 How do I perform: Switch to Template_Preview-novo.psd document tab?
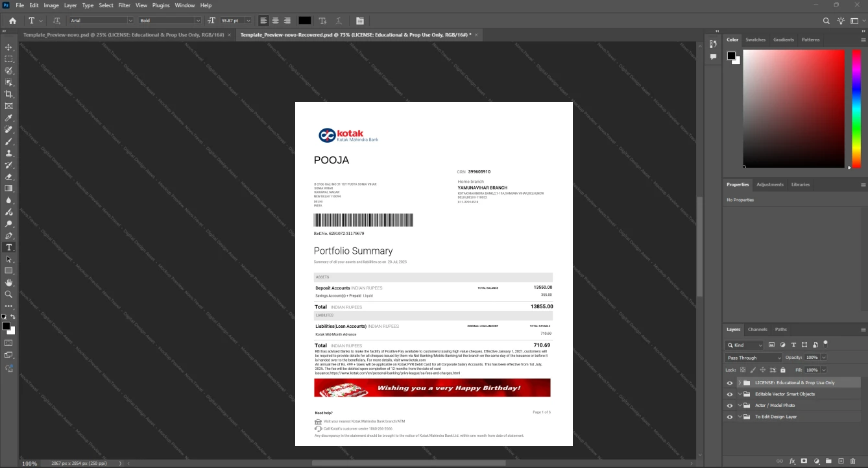(124, 34)
